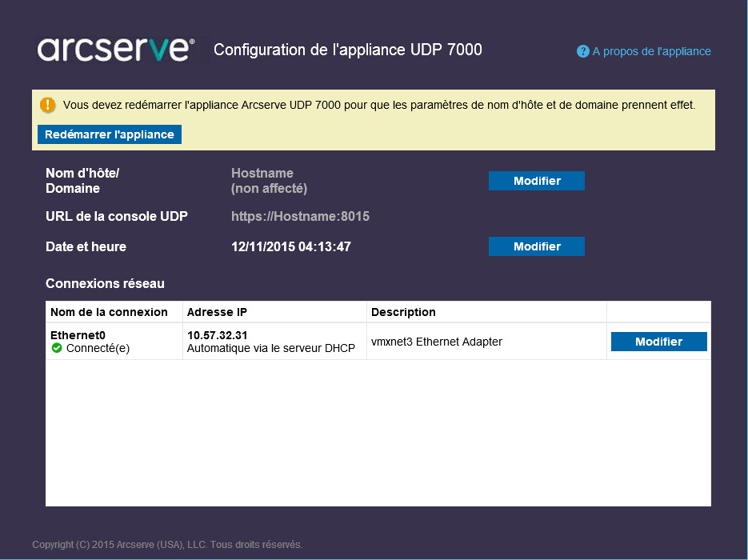Viewport: 748px width, 560px height.
Task: Click the orange warning icon in banner
Action: tap(48, 105)
